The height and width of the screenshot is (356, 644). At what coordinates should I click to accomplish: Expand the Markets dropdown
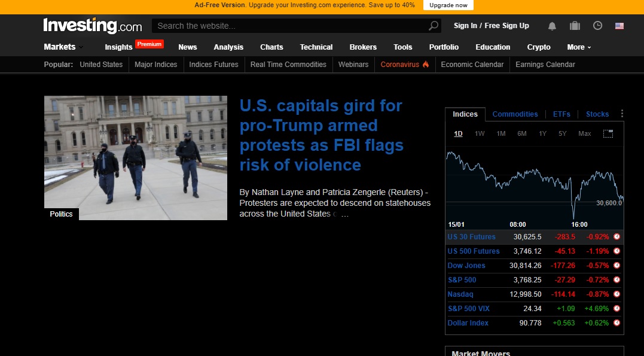point(63,47)
